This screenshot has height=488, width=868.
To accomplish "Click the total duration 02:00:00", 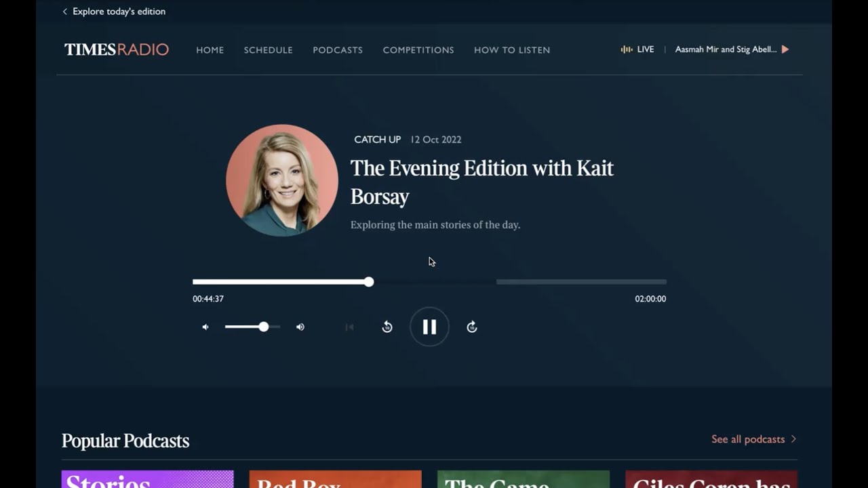I will pyautogui.click(x=650, y=299).
